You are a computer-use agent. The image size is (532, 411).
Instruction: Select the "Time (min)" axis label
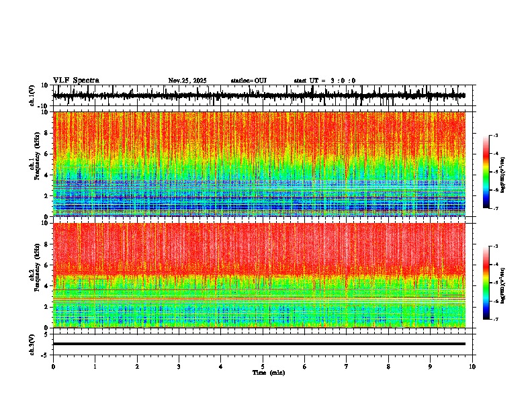click(269, 373)
